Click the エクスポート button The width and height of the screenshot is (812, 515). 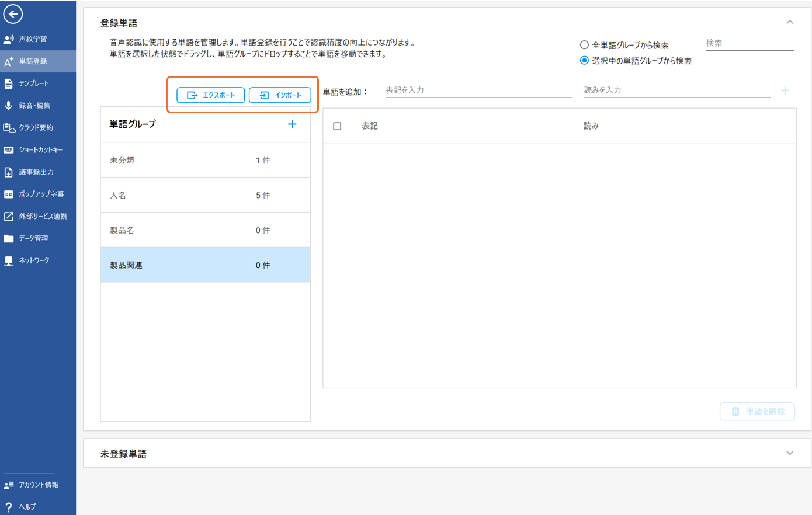point(211,95)
